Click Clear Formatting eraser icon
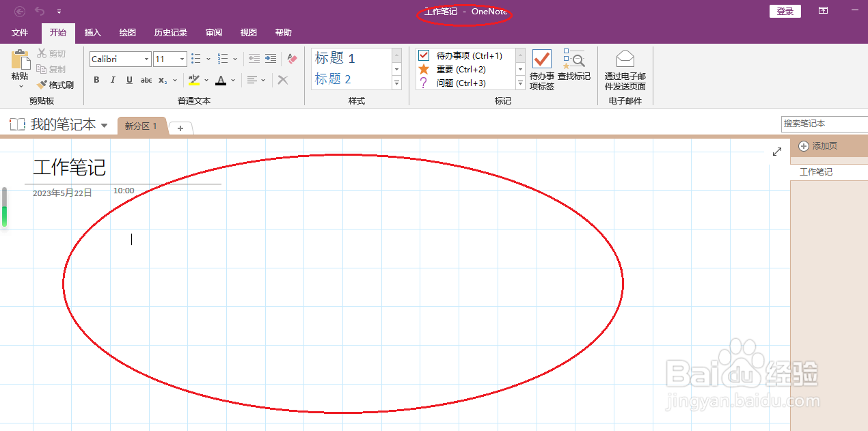 click(x=292, y=59)
